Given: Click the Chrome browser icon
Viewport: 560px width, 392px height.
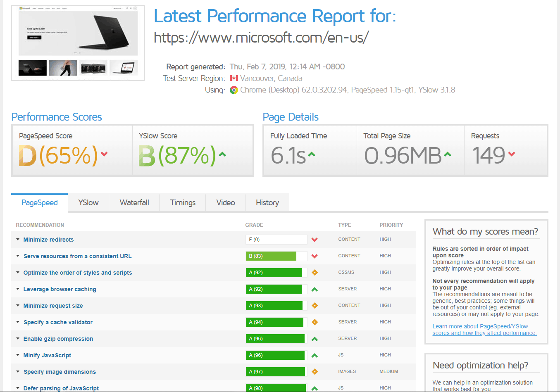Looking at the screenshot, I should click(x=234, y=90).
